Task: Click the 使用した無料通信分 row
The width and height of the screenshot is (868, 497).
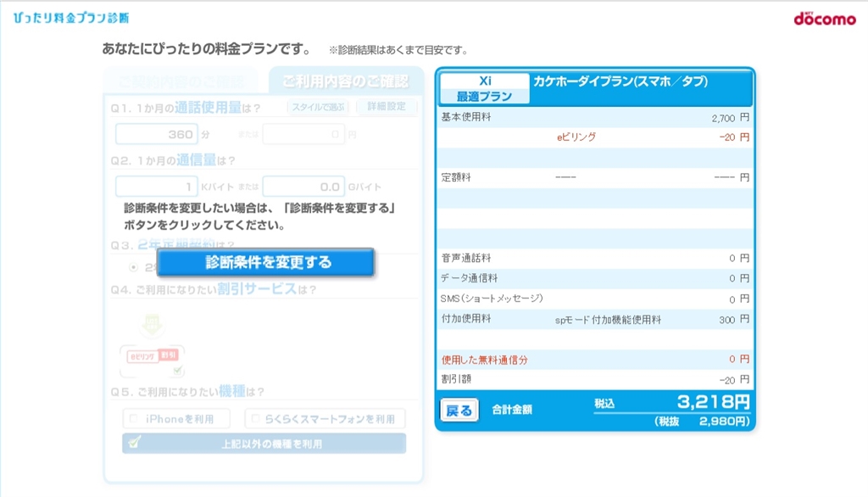Action: coord(595,360)
